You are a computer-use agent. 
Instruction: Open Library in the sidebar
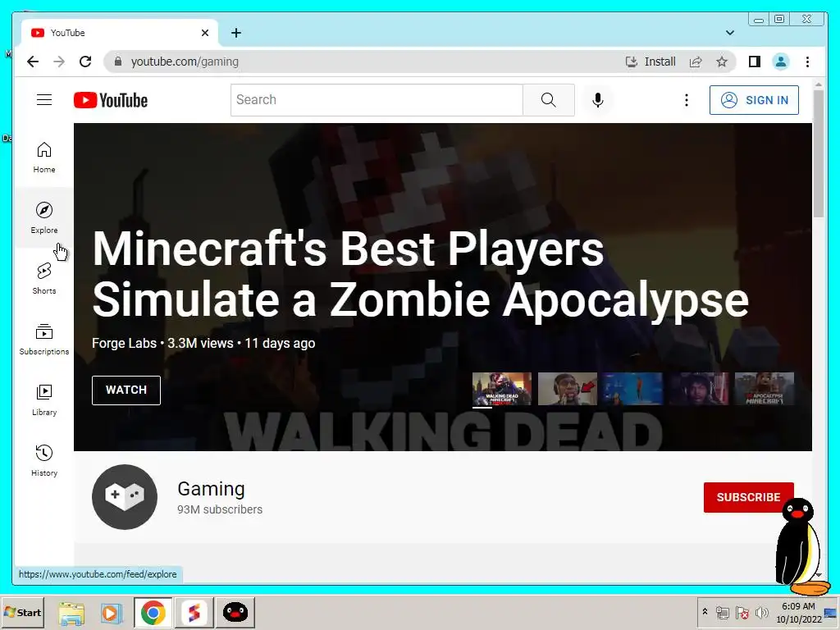click(x=44, y=399)
